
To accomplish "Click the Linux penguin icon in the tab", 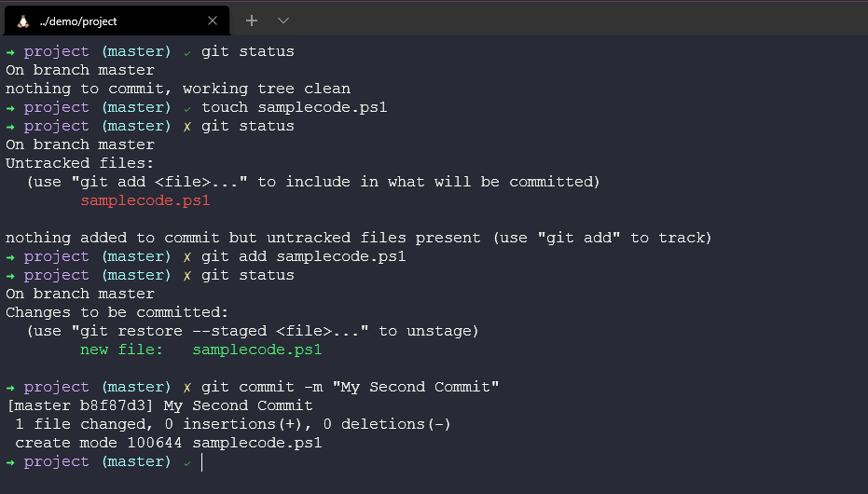I will (23, 21).
